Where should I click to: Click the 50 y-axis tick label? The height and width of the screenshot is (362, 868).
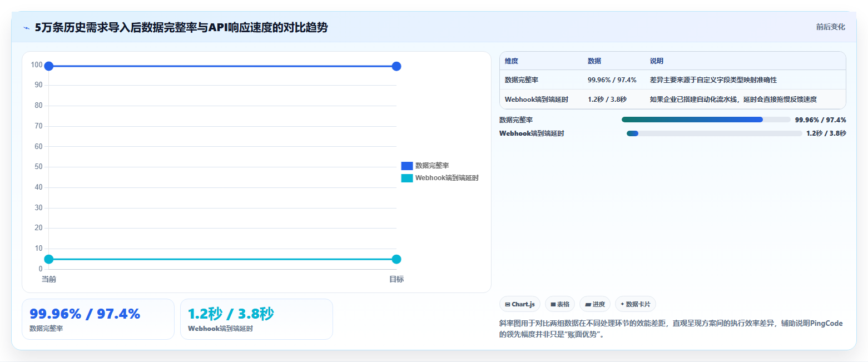(x=38, y=167)
